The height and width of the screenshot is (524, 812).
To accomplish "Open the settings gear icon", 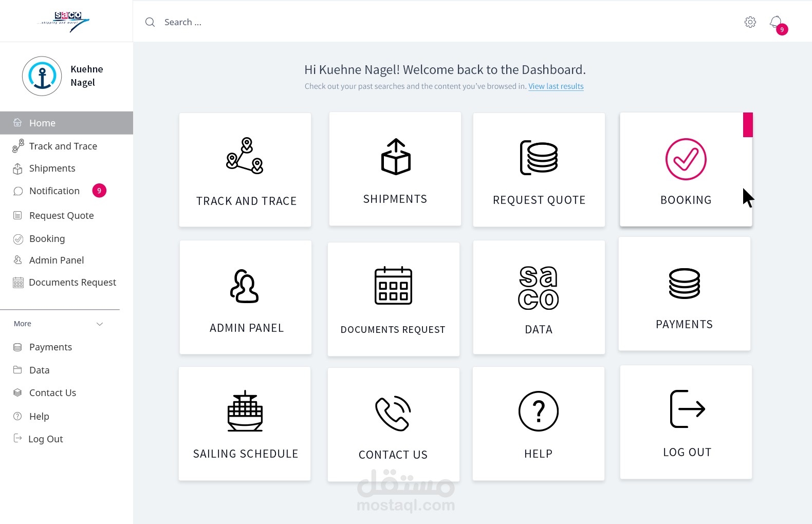I will click(750, 22).
